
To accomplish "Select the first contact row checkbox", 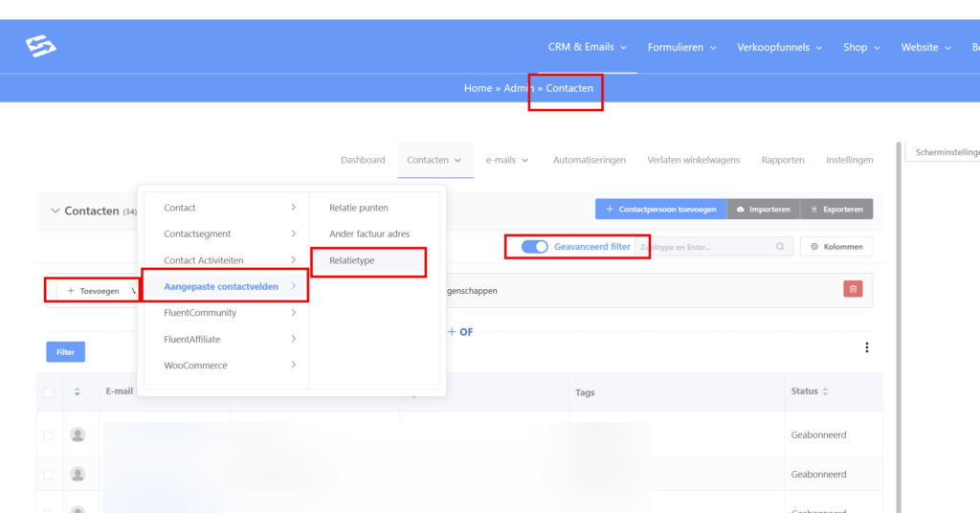I will point(48,435).
